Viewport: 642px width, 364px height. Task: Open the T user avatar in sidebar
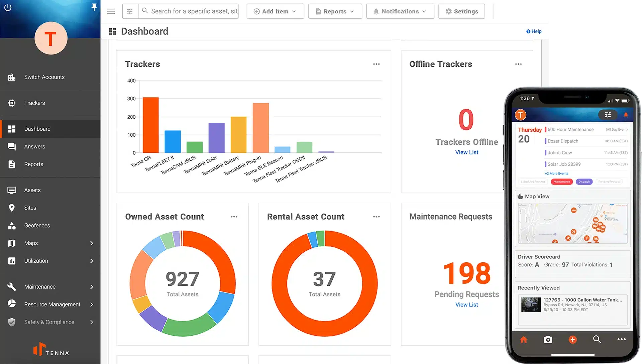(x=51, y=38)
